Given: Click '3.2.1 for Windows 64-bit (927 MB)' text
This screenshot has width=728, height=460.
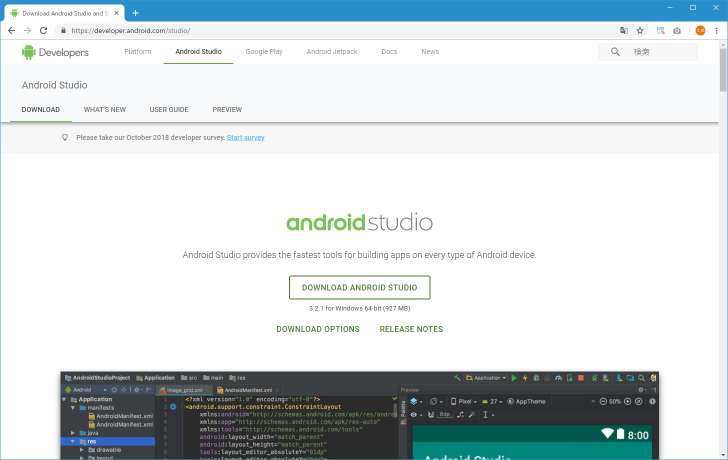Looking at the screenshot, I should point(359,308).
